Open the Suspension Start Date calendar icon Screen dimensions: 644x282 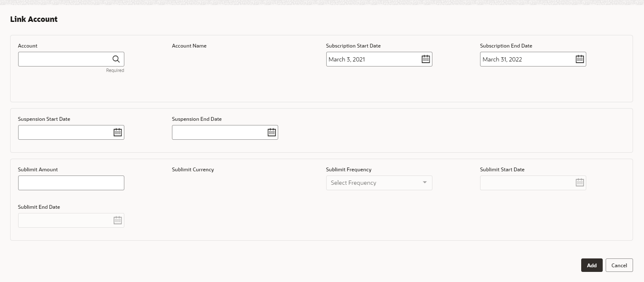pos(118,132)
